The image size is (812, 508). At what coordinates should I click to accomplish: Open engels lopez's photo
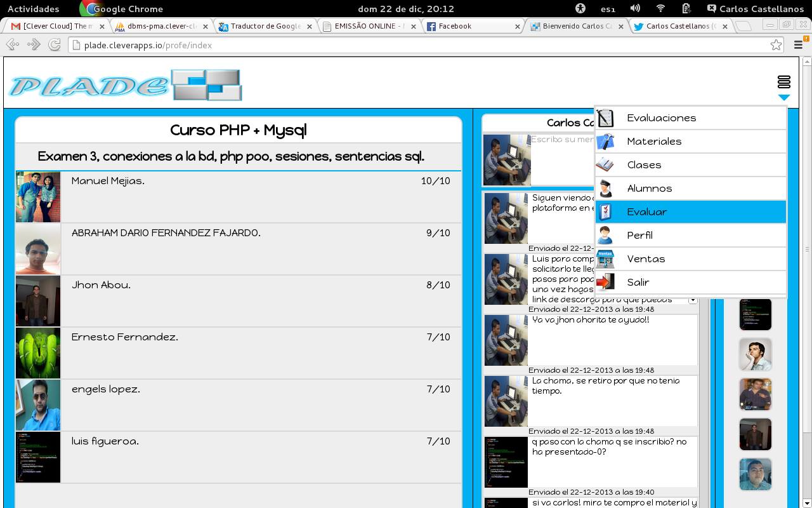click(x=38, y=405)
